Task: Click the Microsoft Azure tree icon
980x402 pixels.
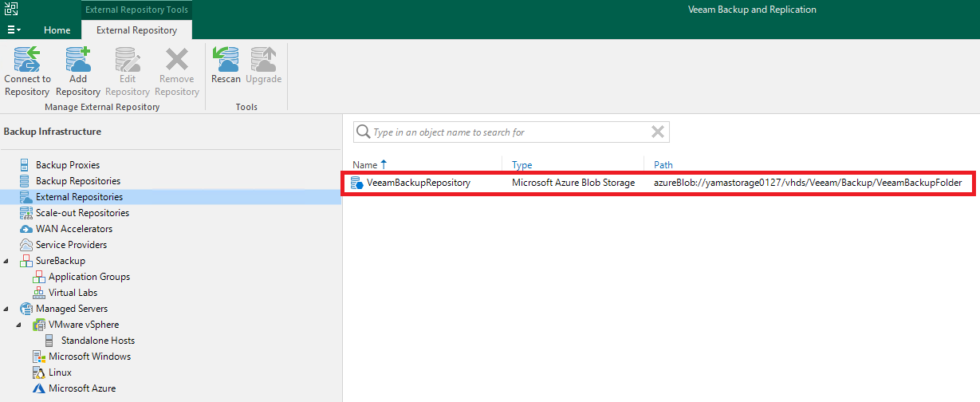Action: click(38, 388)
